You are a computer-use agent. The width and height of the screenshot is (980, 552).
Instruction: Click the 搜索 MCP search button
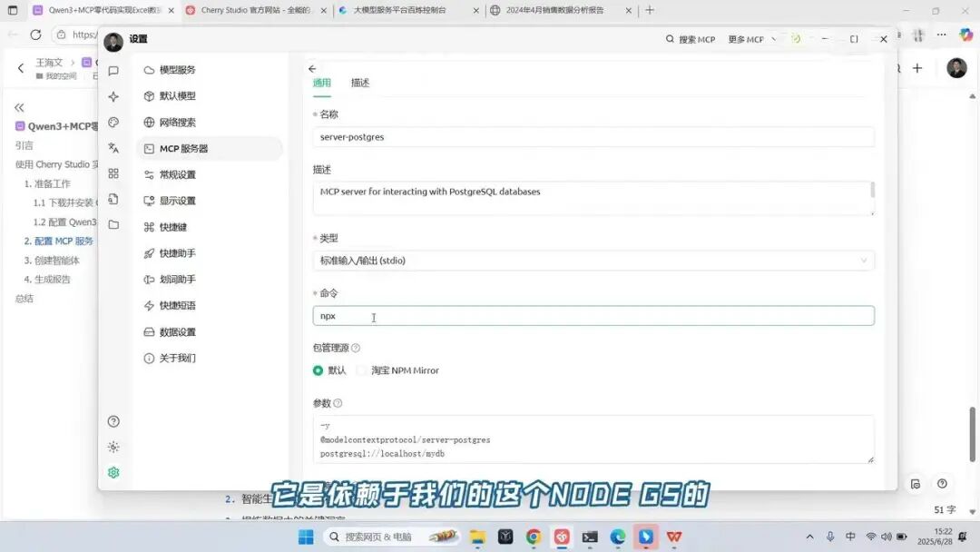691,39
